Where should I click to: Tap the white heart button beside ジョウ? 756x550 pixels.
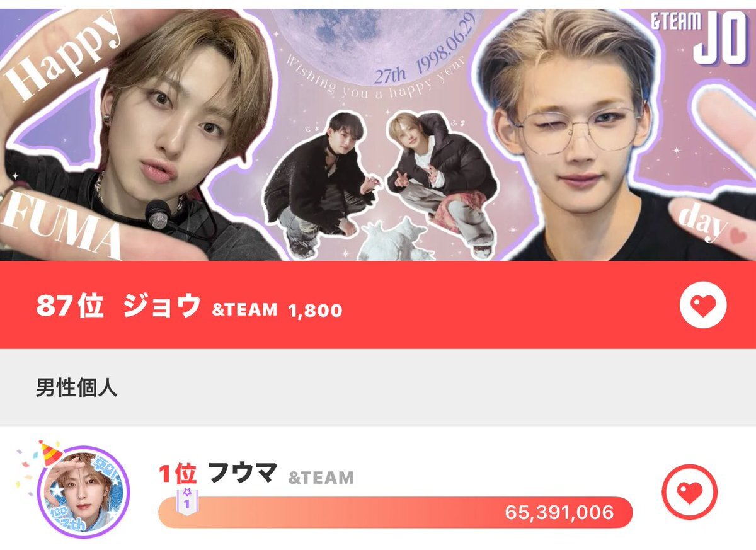tap(703, 306)
